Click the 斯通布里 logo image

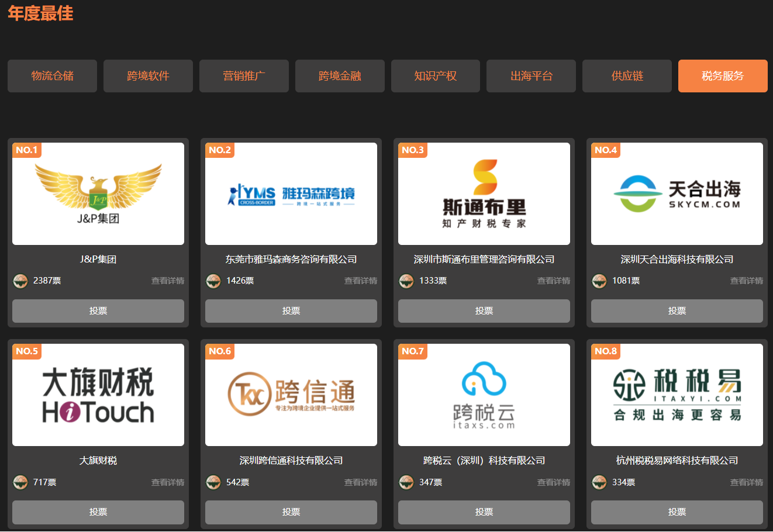(484, 194)
